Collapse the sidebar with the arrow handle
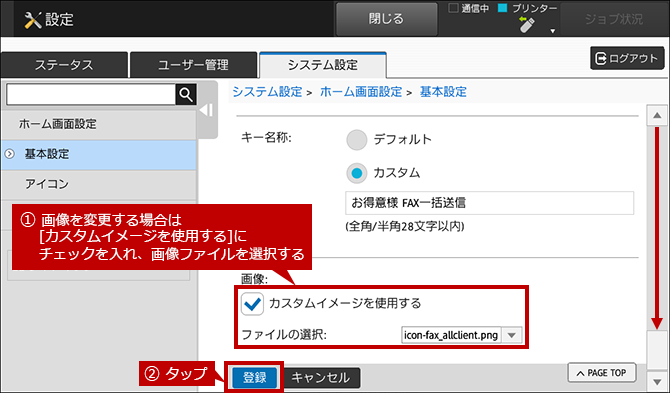 pos(207,110)
